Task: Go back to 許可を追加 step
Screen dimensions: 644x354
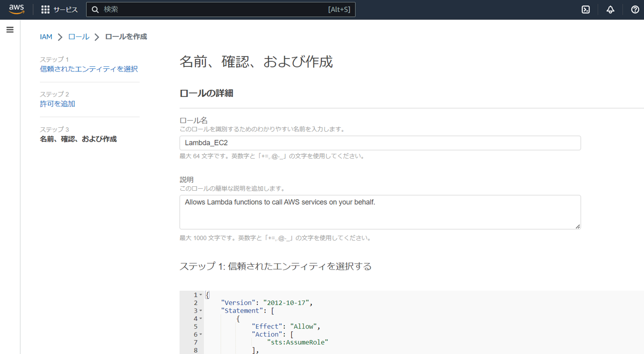Action: pyautogui.click(x=57, y=104)
